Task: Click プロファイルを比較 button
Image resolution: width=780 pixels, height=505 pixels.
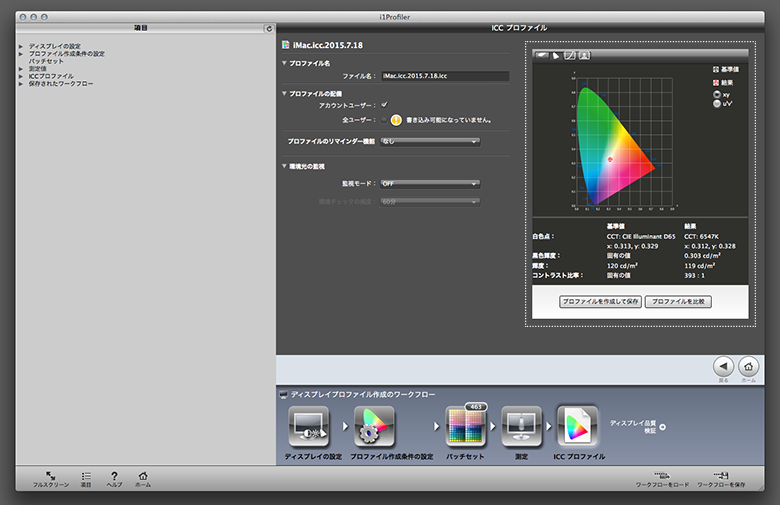Action: tap(678, 301)
